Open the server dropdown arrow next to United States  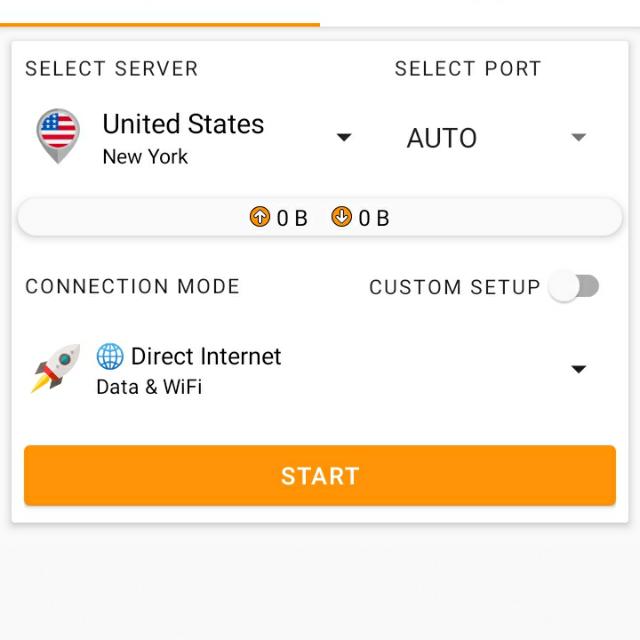coord(344,137)
